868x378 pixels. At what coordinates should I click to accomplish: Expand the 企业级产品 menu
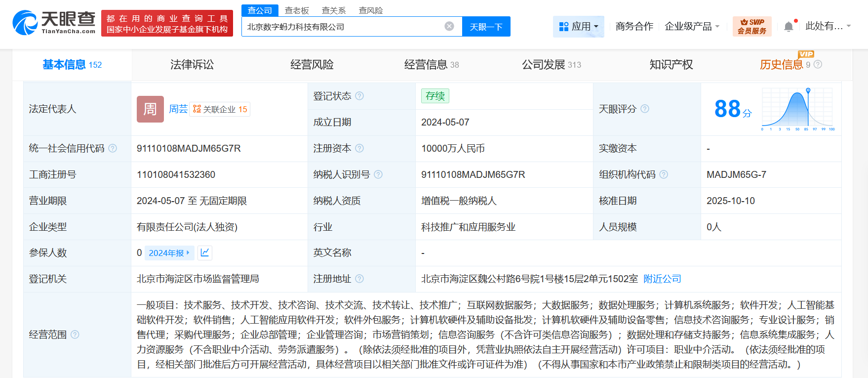click(x=692, y=26)
